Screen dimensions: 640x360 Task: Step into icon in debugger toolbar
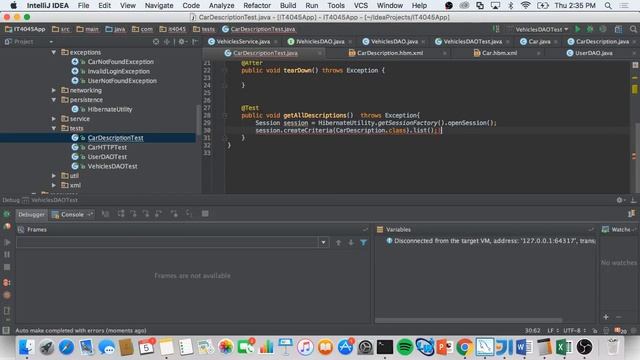point(133,214)
